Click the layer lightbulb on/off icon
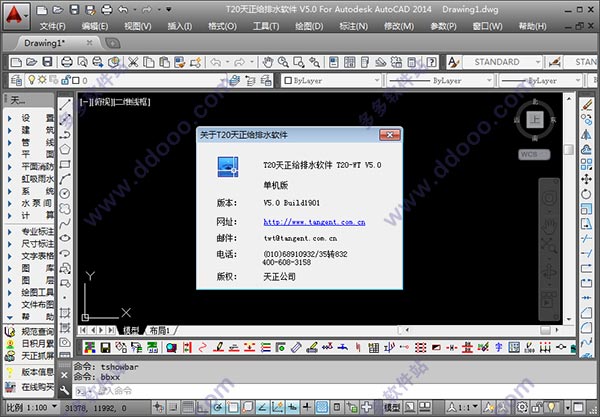This screenshot has height=417, width=600. pos(31,80)
